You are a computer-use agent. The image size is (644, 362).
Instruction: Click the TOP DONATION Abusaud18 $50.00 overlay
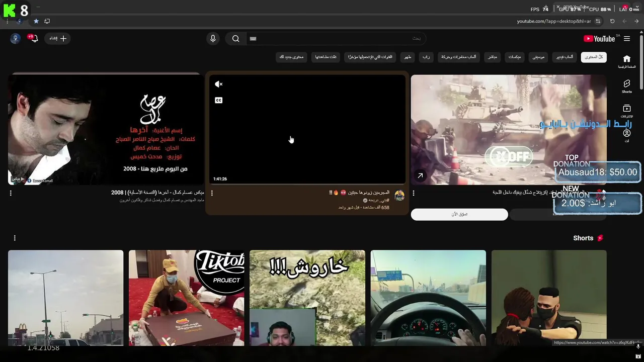[597, 168]
